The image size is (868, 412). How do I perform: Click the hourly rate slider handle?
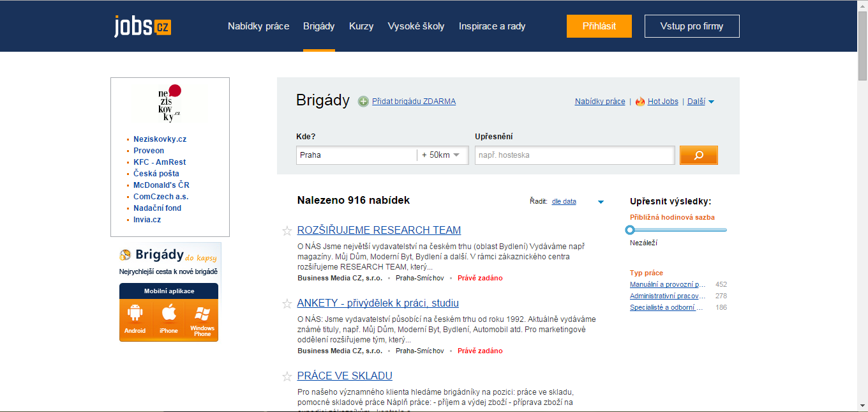[x=630, y=230]
